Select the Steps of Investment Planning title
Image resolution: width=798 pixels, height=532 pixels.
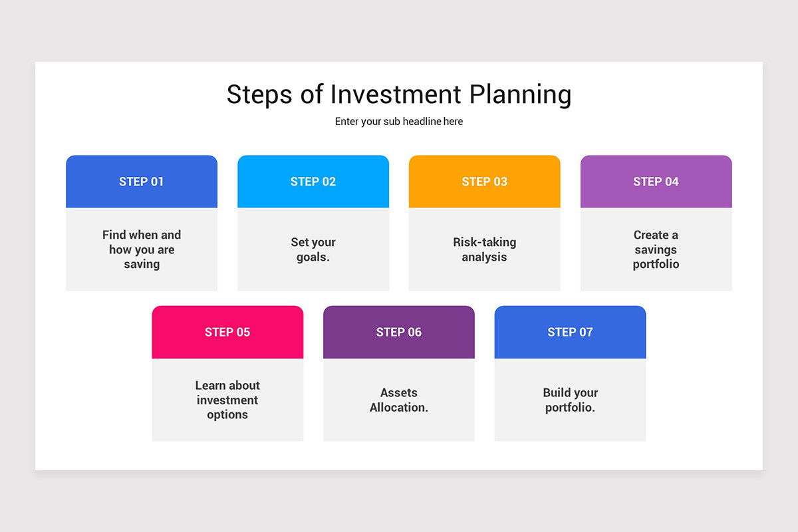399,94
